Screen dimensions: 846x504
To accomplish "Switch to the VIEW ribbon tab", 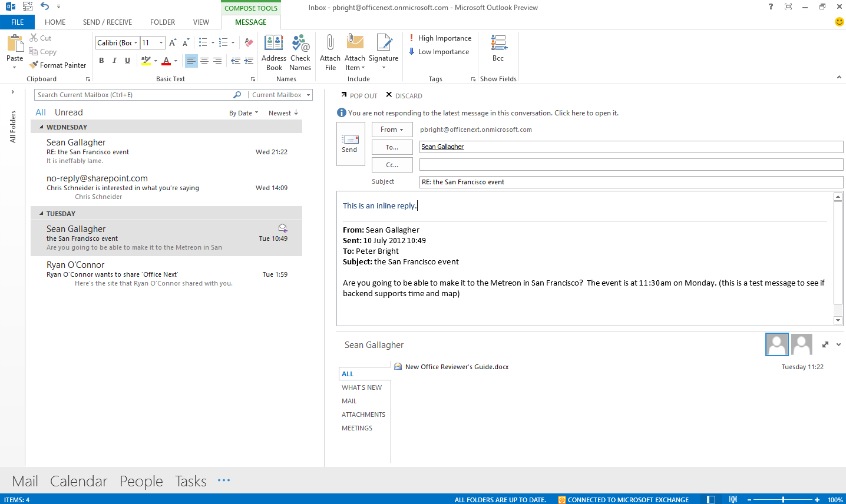I will (x=201, y=22).
